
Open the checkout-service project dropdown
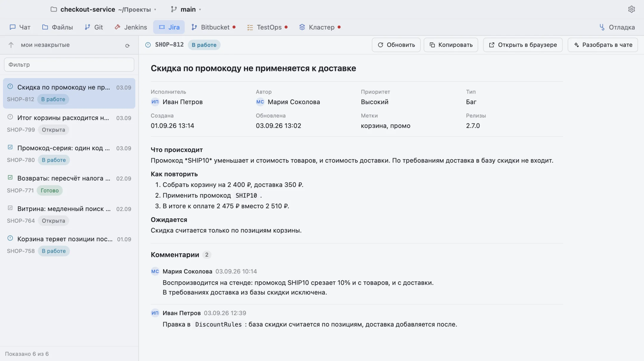click(x=103, y=9)
